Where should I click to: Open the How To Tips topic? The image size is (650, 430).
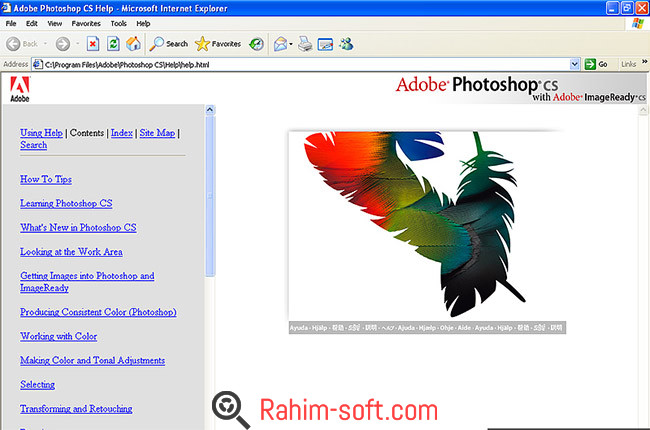46,179
